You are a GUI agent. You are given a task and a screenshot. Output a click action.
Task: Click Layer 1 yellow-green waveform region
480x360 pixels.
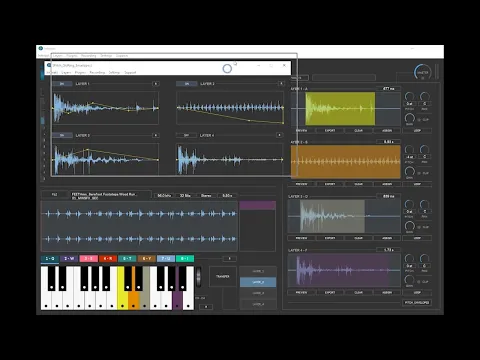tap(340, 109)
